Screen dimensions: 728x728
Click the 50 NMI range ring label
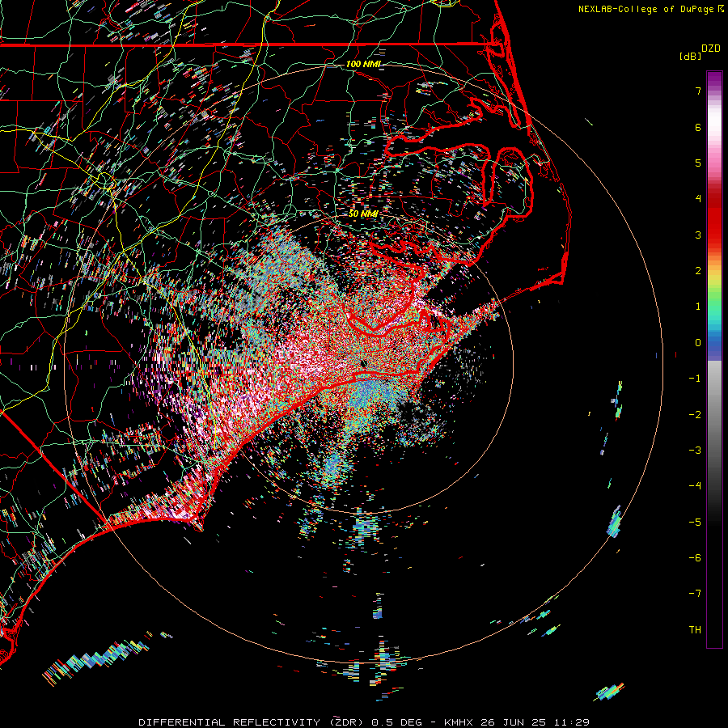click(363, 214)
